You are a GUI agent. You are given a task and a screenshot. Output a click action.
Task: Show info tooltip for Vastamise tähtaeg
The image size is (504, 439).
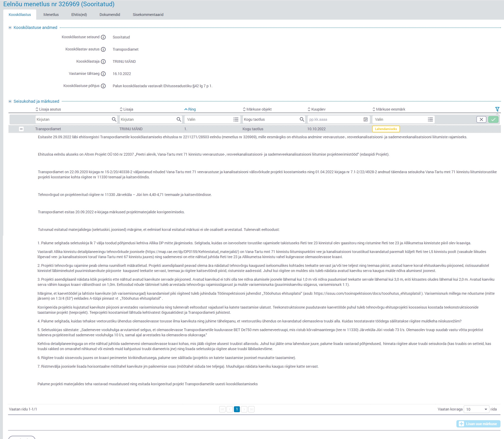(103, 74)
